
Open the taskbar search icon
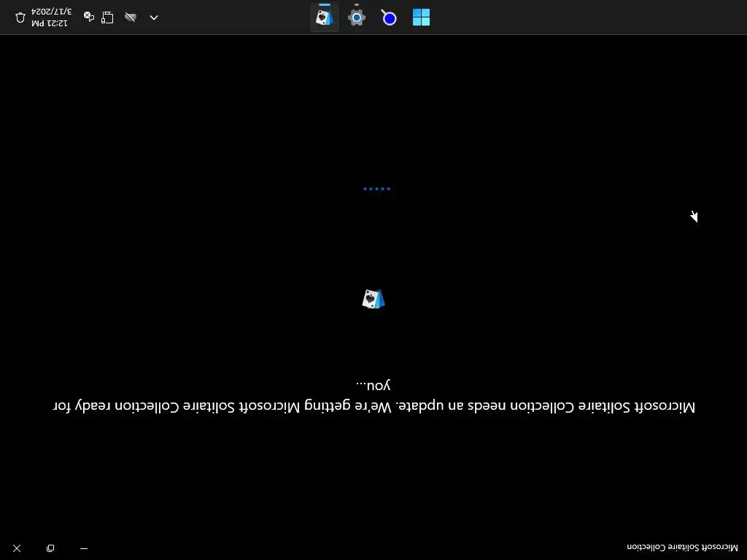pyautogui.click(x=389, y=17)
